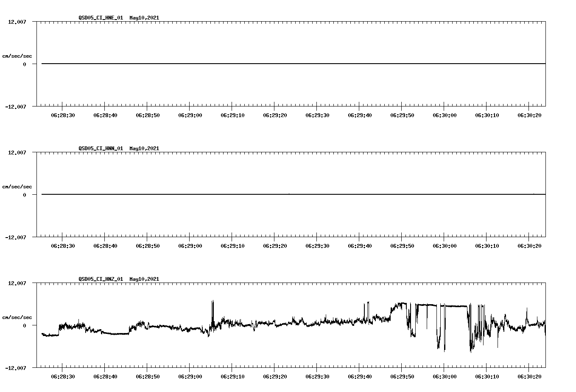Viewport: 576px width, 392px height.
Task: Click 06:29:40 time label under HNN plot
Action: click(x=360, y=246)
